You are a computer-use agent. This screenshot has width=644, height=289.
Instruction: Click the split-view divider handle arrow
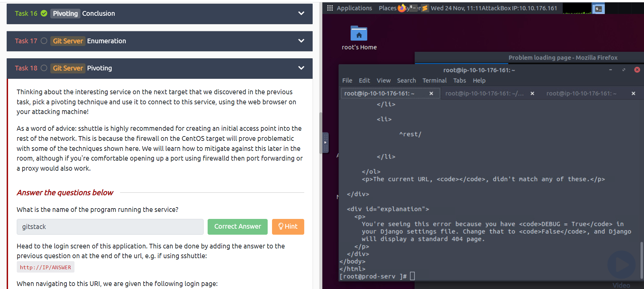325,142
